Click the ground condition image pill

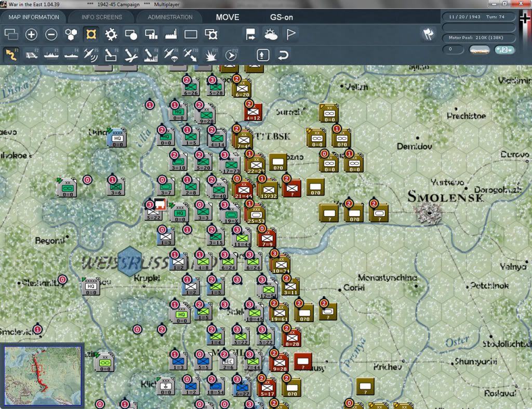click(x=479, y=50)
